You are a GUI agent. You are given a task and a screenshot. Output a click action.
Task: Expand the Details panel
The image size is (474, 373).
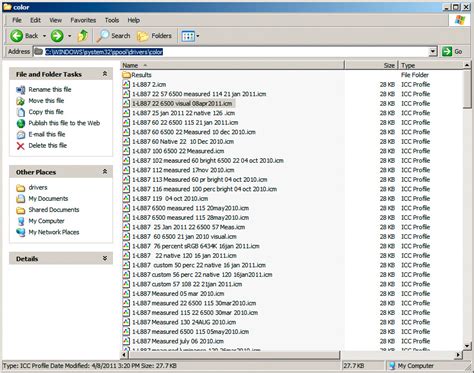pos(105,258)
